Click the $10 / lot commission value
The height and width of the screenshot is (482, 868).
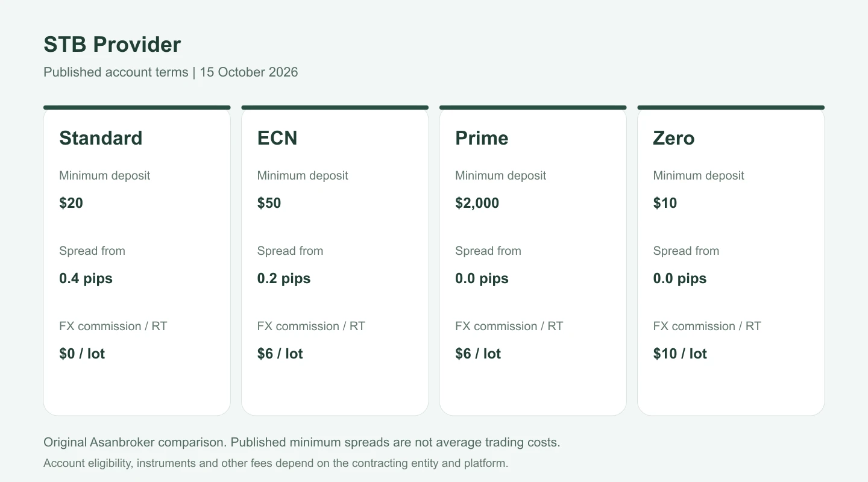pos(680,354)
